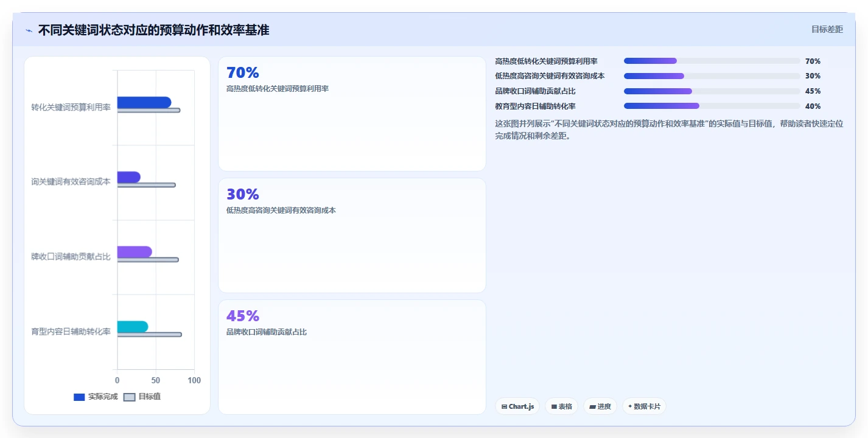This screenshot has height=438, width=868.
Task: Toggle the 目标值 legend entry
Action: (142, 397)
